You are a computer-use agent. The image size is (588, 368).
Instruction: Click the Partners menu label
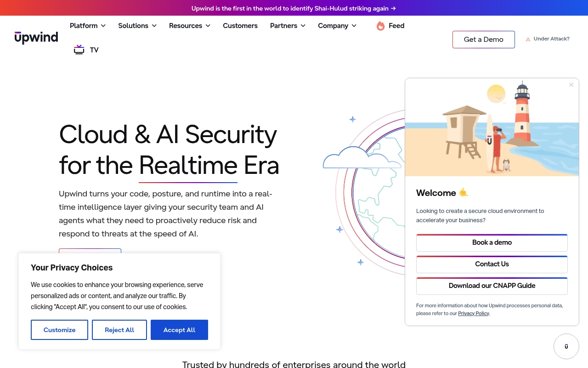coord(283,26)
